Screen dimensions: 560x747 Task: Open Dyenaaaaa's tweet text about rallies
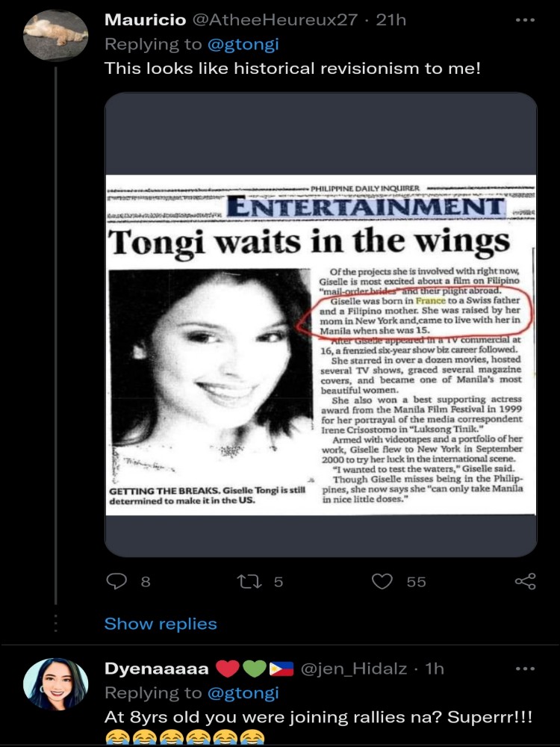pyautogui.click(x=318, y=717)
